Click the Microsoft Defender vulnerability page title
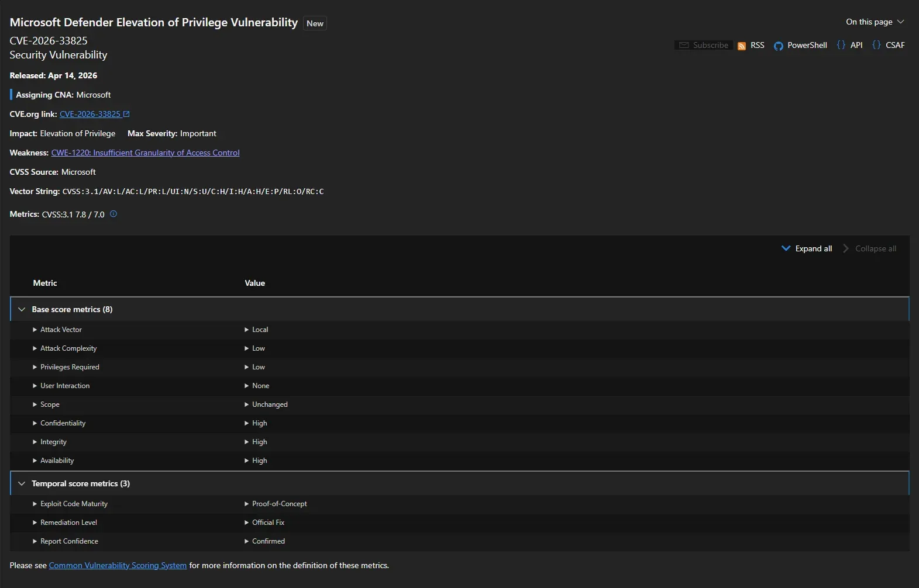Viewport: 919px width, 588px height. [x=154, y=22]
